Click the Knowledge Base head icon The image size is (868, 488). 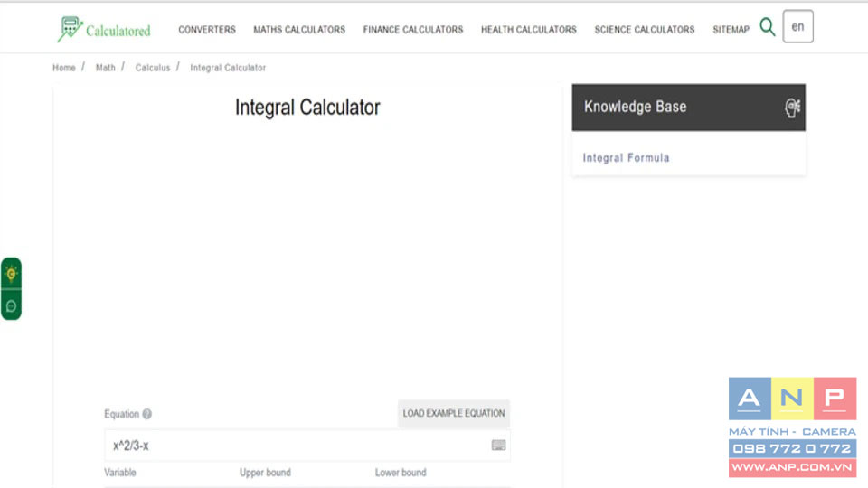click(x=792, y=108)
